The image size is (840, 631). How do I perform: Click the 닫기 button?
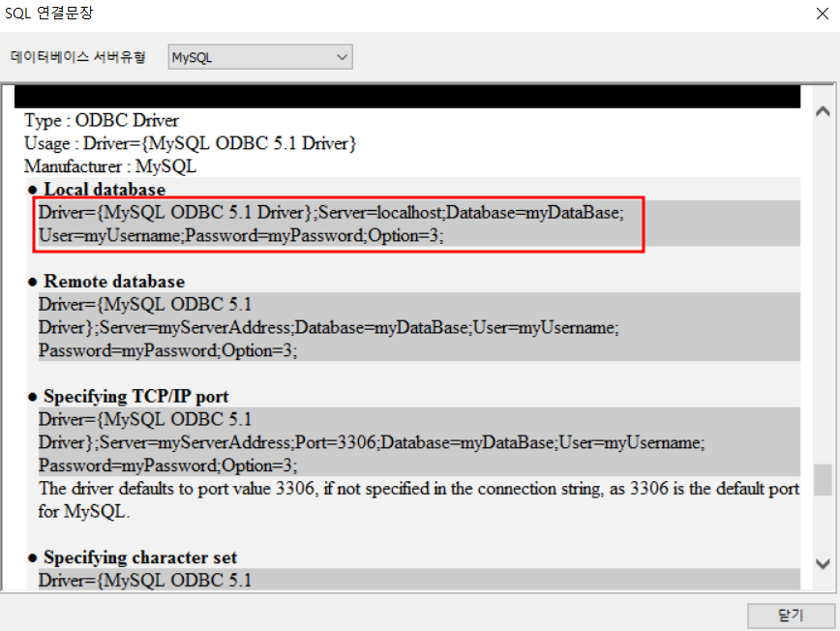(x=791, y=616)
